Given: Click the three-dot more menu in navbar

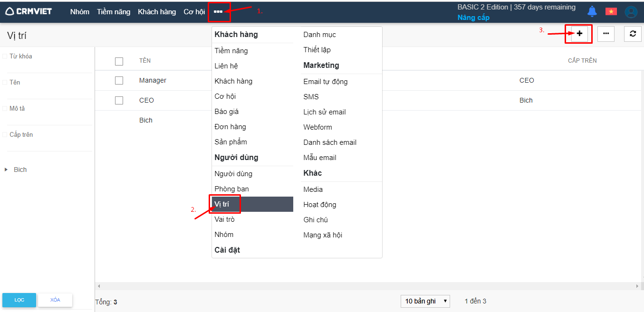Looking at the screenshot, I should pyautogui.click(x=218, y=12).
